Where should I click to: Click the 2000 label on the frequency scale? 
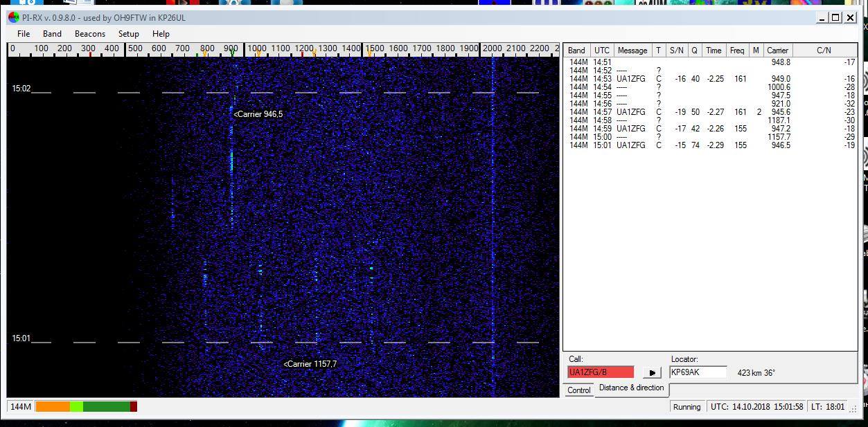[x=493, y=49]
